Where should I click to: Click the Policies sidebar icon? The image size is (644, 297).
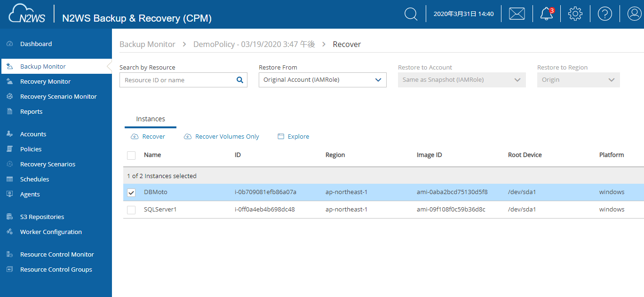coord(9,149)
